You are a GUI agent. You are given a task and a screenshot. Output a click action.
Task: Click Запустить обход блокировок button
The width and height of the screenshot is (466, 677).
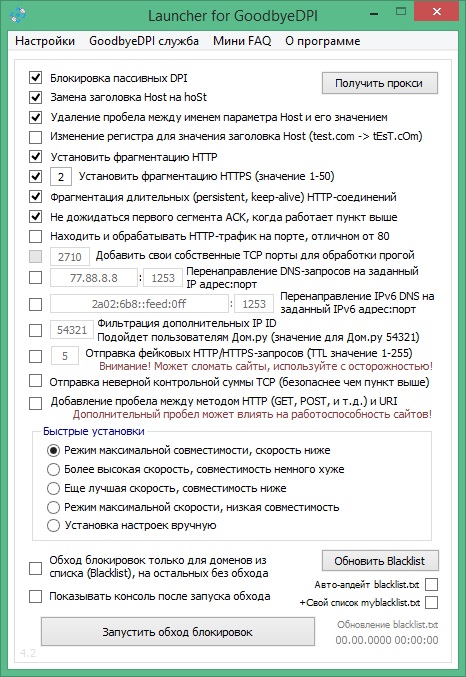point(178,632)
